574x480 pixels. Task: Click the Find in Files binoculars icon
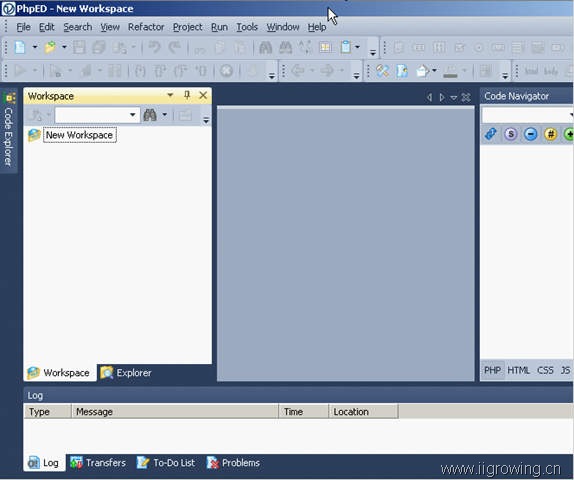point(286,47)
